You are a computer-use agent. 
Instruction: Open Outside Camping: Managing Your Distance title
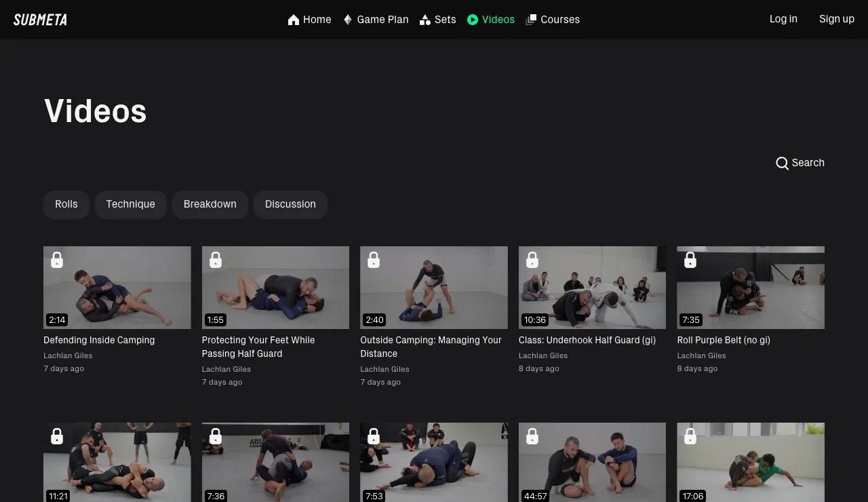coord(431,347)
